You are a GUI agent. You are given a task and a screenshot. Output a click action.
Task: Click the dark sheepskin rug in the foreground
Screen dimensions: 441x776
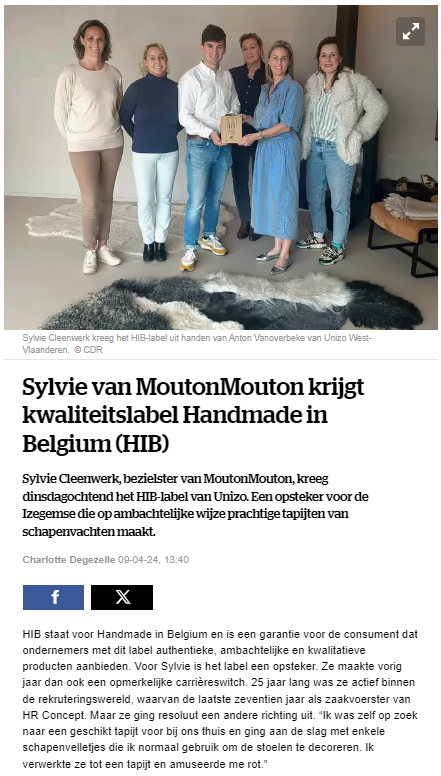(x=233, y=303)
